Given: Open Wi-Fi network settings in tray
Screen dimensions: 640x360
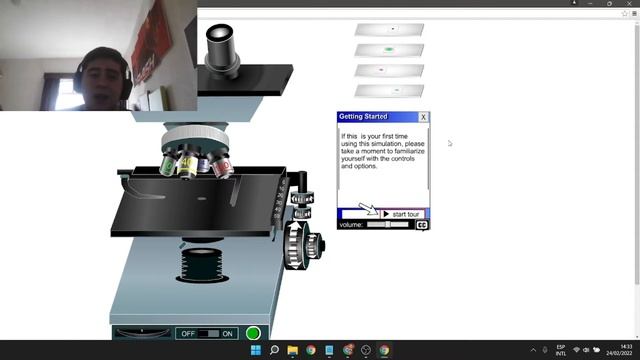Looking at the screenshot, I should (576, 350).
